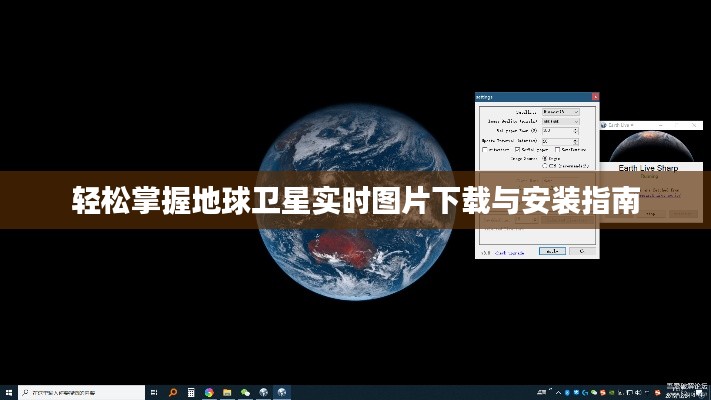Switch to the last earth globe taskbar icon
The image size is (711, 400).
point(283,392)
